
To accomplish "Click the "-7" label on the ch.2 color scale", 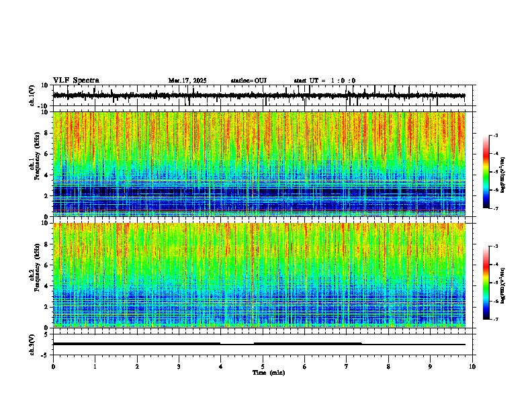I will (496, 320).
